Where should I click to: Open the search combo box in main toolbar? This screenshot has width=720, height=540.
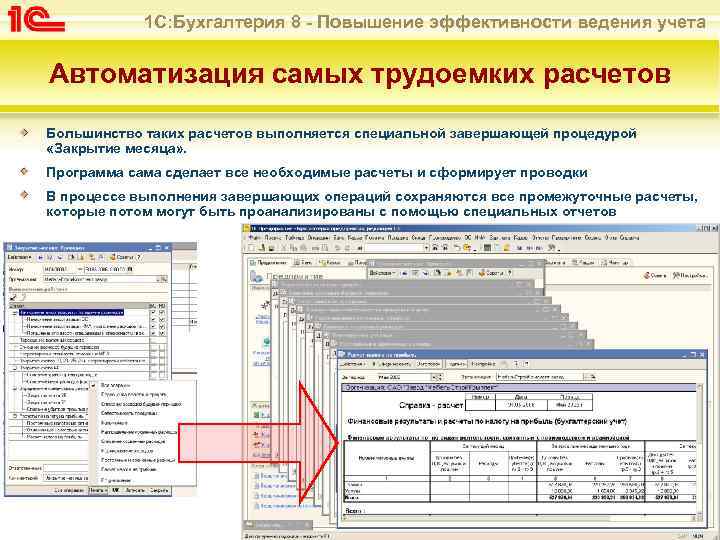[x=398, y=248]
